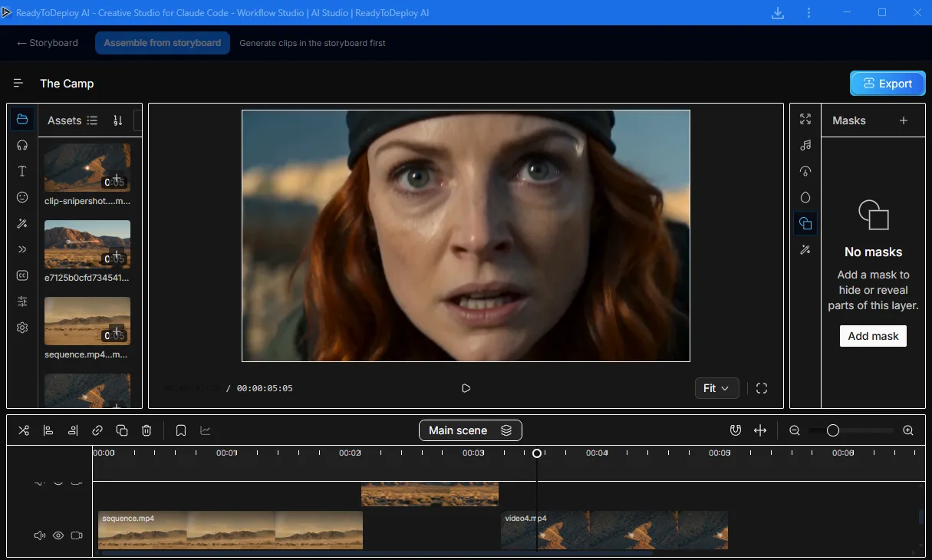Click the project title The Camp
This screenshot has height=560, width=932.
point(67,84)
